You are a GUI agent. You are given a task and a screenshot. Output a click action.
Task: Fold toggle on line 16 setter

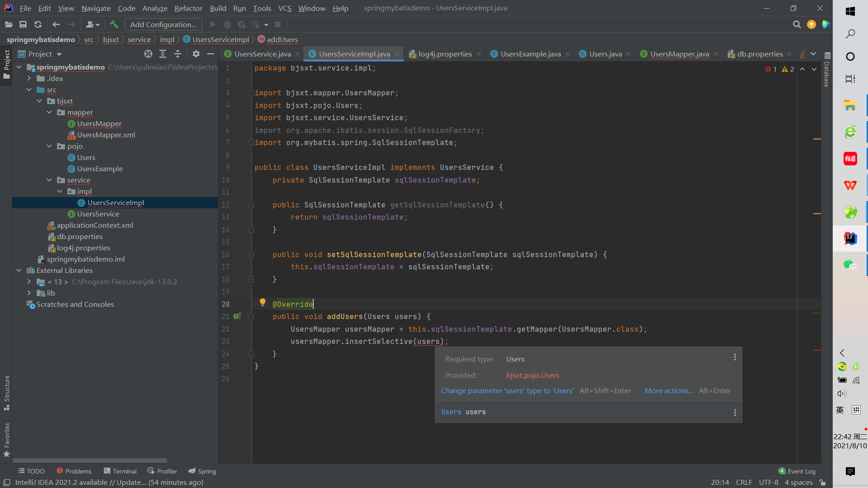(x=251, y=255)
